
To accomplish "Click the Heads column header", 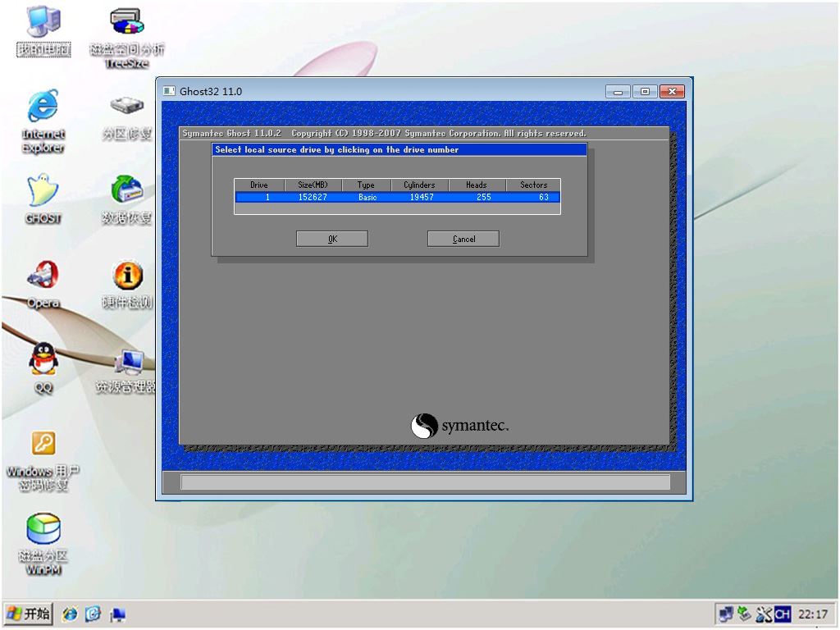I will (477, 185).
